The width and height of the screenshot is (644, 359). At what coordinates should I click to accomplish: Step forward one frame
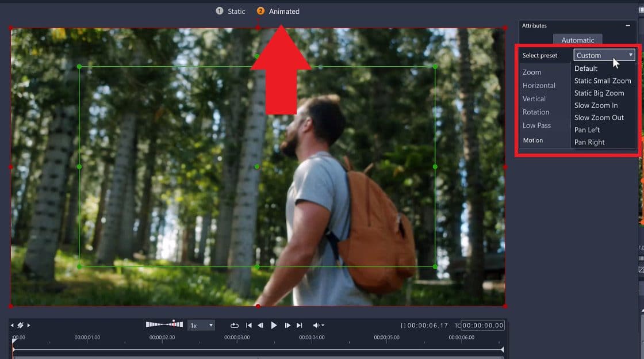[x=287, y=325]
